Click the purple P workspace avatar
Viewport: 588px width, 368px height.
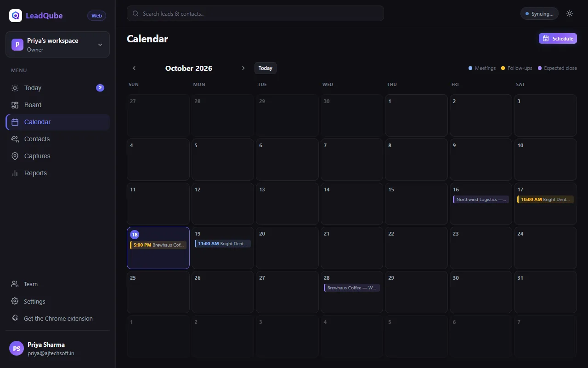tap(17, 45)
